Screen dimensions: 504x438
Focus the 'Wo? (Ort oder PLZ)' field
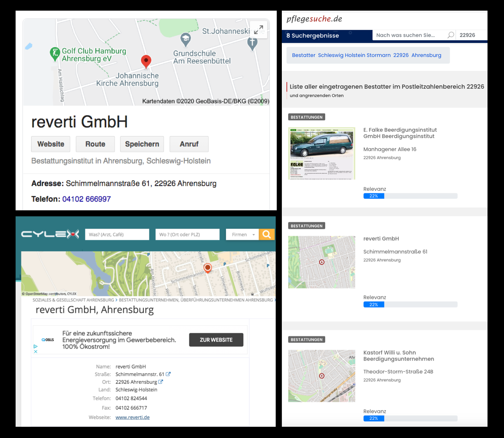coord(187,235)
